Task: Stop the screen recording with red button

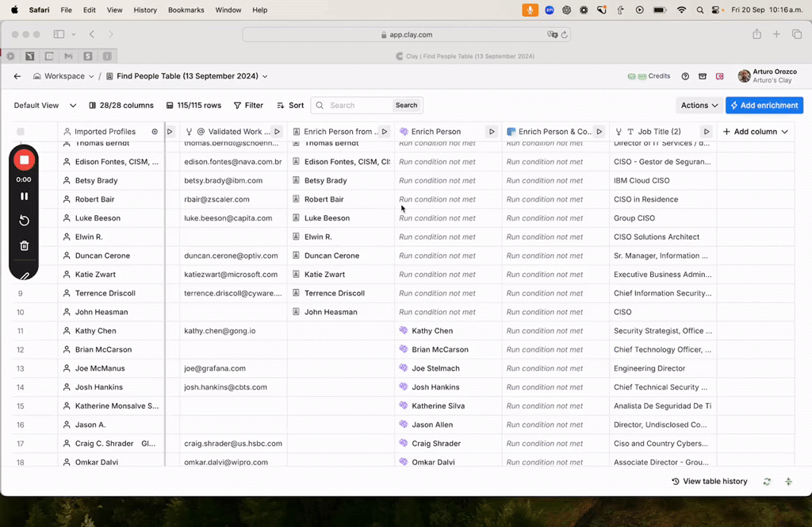Action: pyautogui.click(x=24, y=160)
